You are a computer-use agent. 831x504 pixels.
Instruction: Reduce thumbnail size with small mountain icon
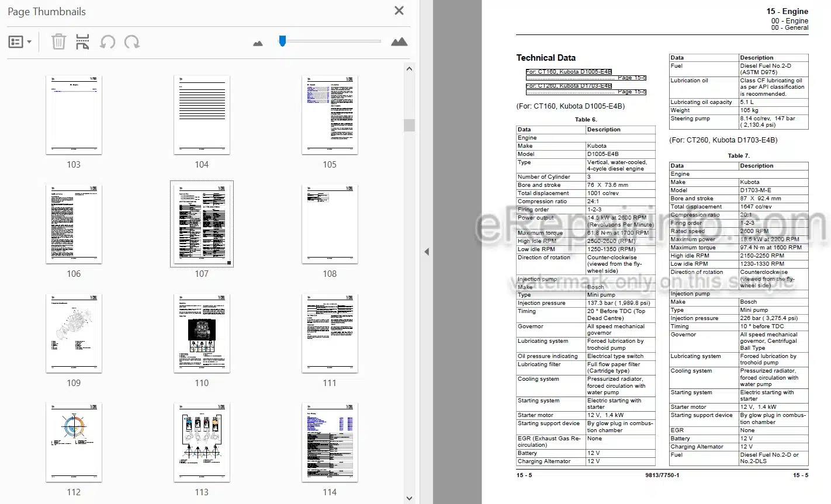click(258, 43)
